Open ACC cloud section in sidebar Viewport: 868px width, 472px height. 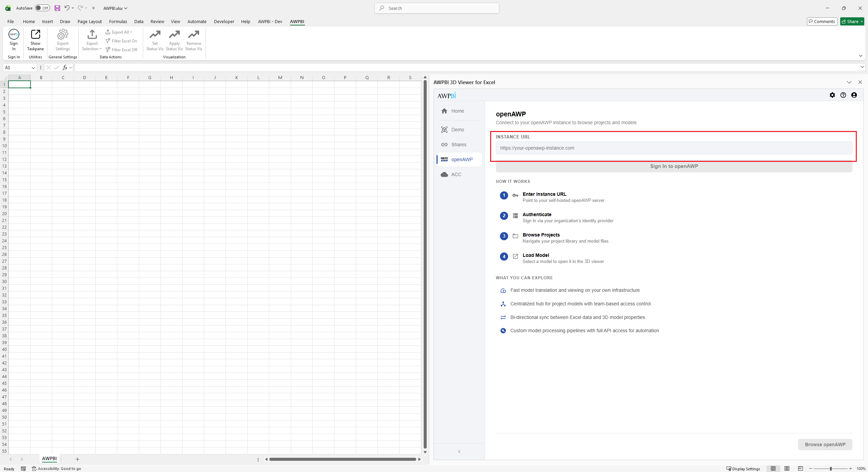pos(459,174)
